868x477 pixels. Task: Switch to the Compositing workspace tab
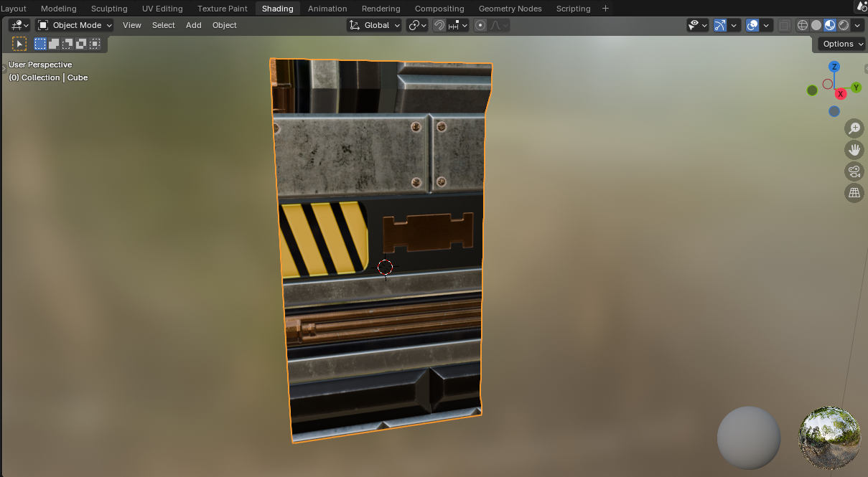439,9
